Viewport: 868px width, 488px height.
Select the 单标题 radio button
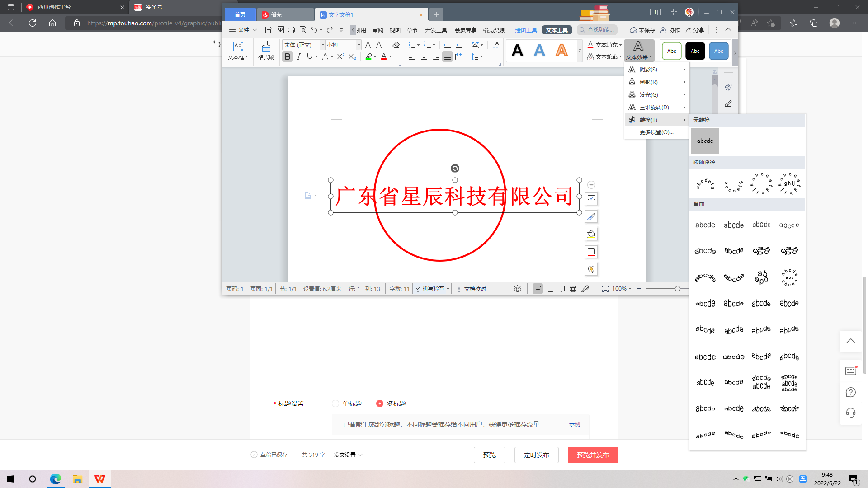[x=335, y=404]
